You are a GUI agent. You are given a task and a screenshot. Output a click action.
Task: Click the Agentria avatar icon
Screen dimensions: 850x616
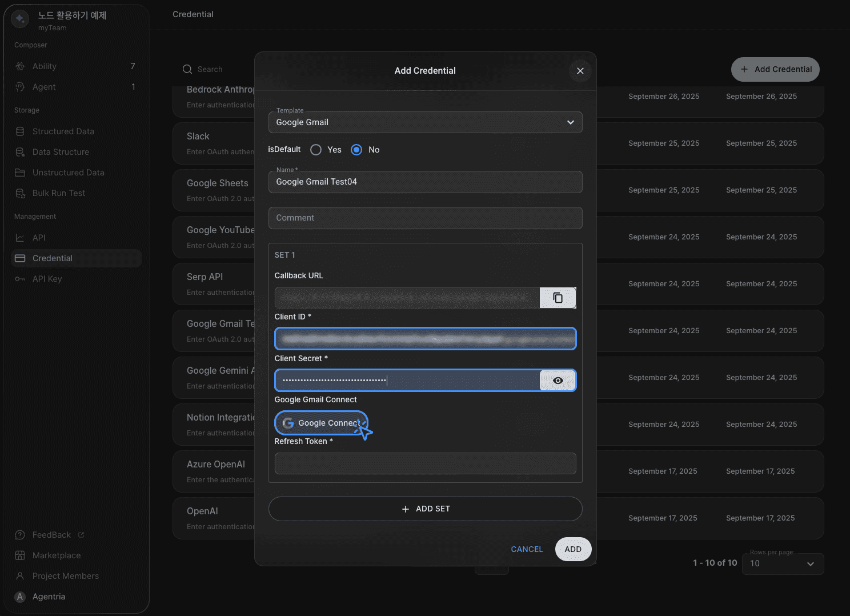20,597
